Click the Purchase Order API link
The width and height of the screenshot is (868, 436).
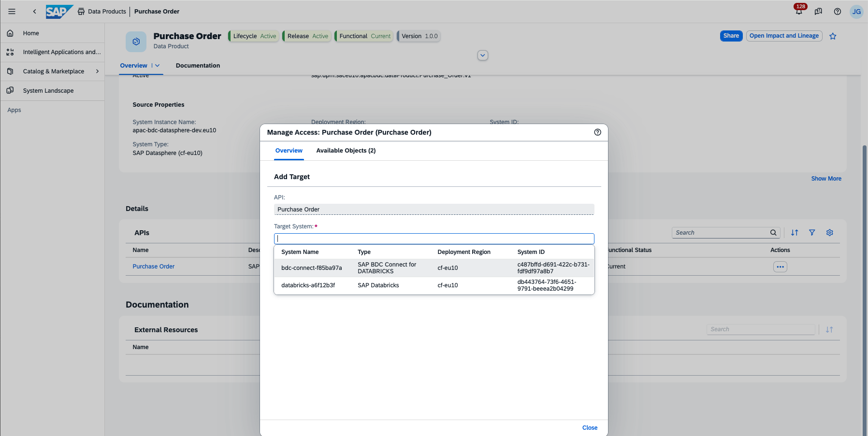pos(154,267)
